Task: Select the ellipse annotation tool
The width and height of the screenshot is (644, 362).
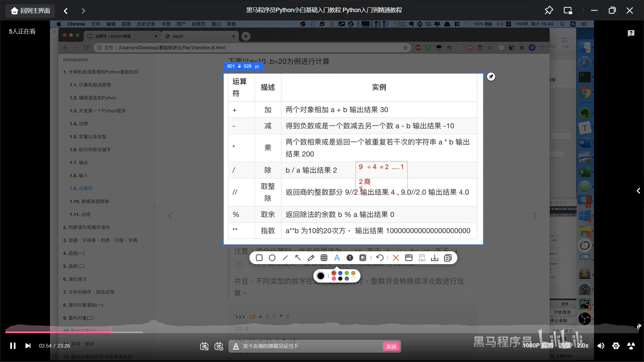Action: (272, 258)
